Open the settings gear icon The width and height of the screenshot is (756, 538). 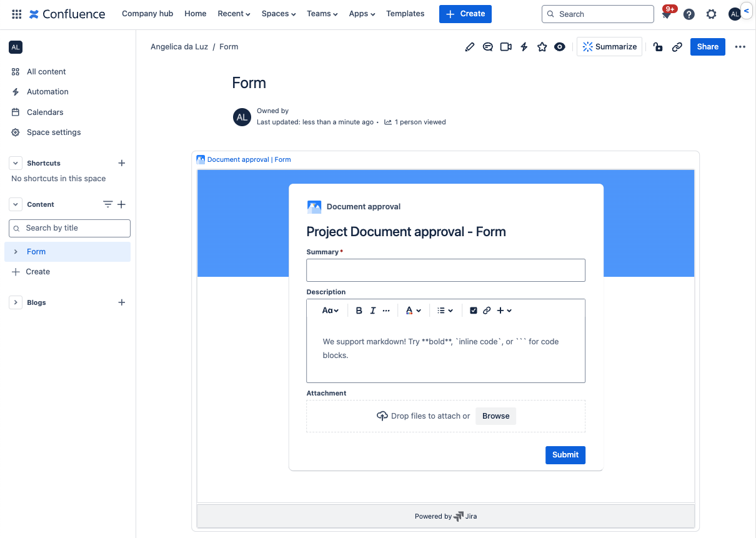tap(711, 14)
